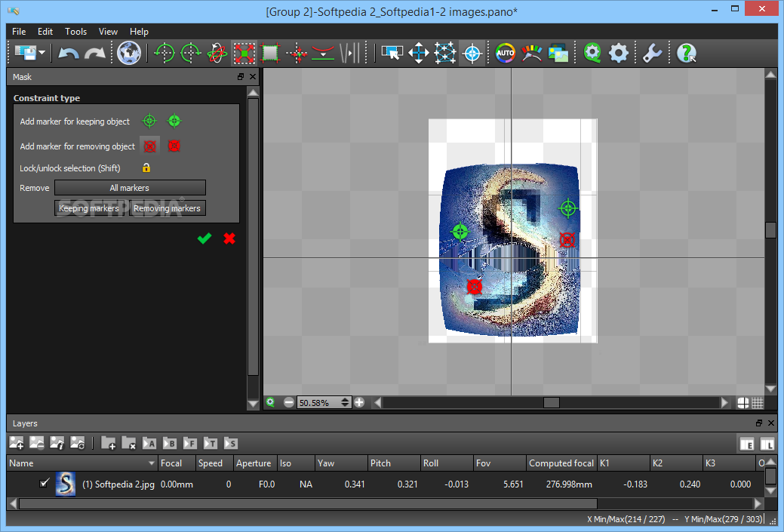
Task: Click the green question mark help icon
Action: 687,53
